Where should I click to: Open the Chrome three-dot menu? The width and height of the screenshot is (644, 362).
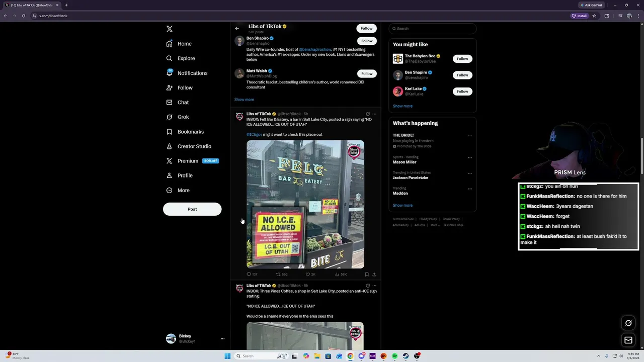(637, 16)
